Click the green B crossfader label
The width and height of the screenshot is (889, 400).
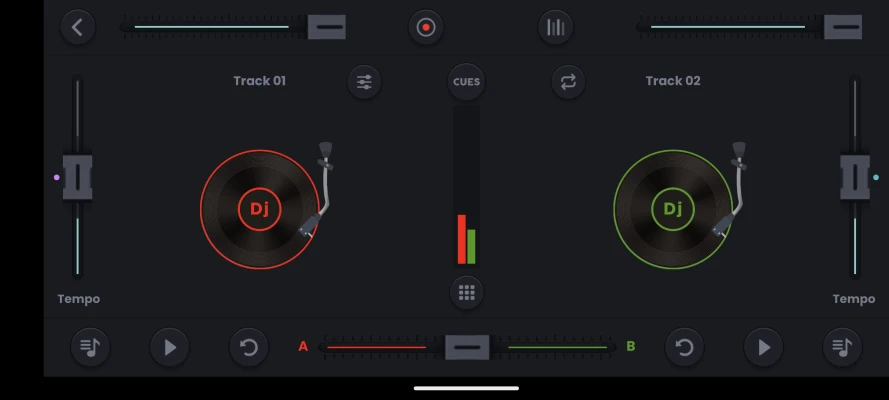pos(630,347)
